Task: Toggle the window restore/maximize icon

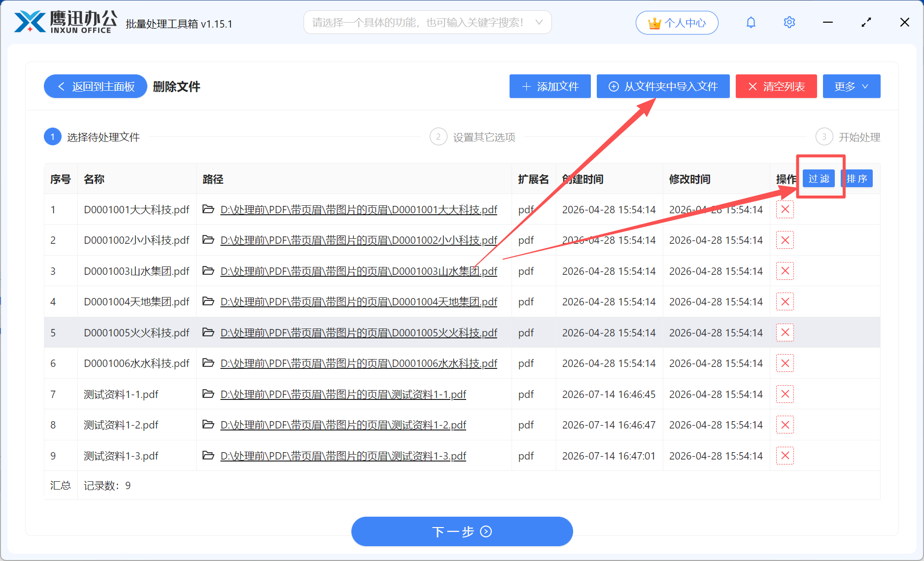Action: tap(866, 23)
